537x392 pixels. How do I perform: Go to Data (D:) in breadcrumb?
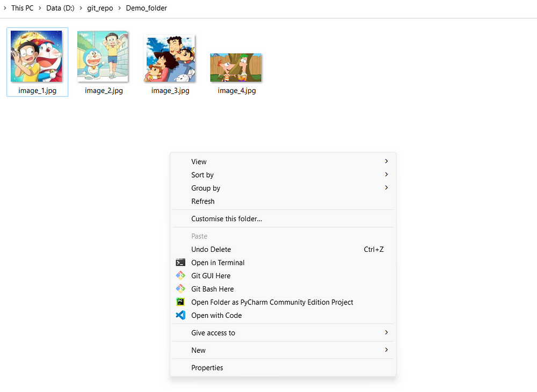60,8
